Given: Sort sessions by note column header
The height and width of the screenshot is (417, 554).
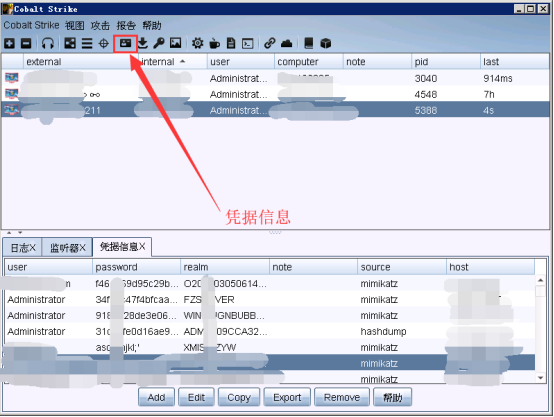Looking at the screenshot, I should pos(377,61).
